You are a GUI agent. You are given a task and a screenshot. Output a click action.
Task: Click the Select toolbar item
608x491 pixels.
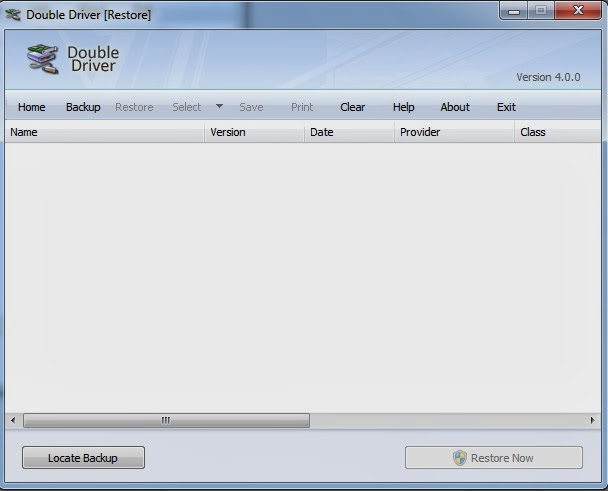point(187,107)
